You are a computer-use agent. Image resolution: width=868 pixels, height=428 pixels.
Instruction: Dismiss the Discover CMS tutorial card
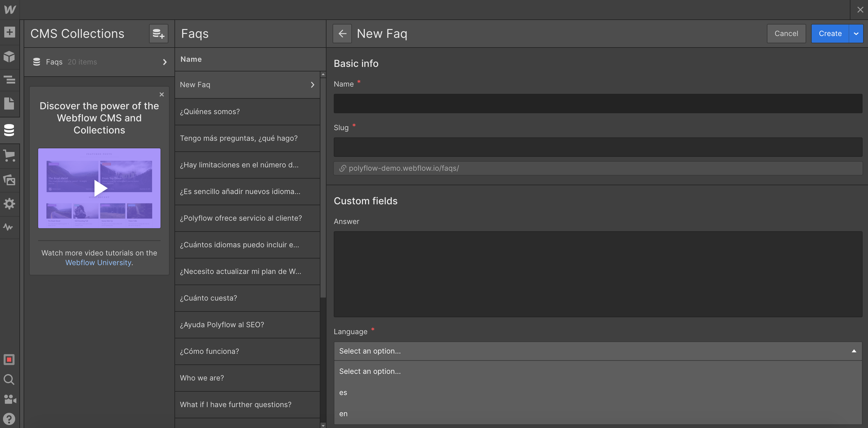162,94
